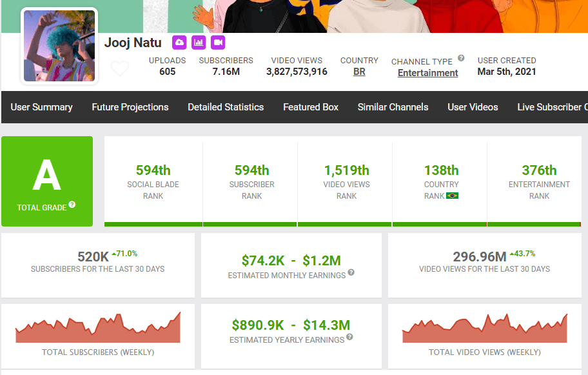Screen dimensions: 588x375
Task: Click the $890.9K - $14.3M yearly earnings
Action: (291, 325)
